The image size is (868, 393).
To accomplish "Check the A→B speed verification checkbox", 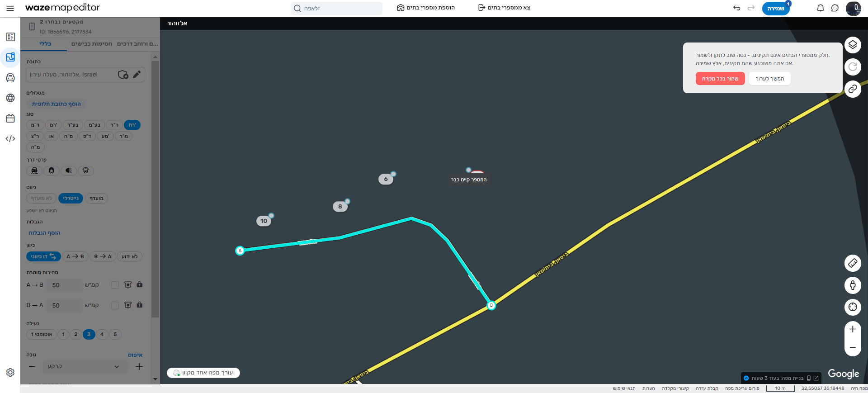I will [x=115, y=285].
